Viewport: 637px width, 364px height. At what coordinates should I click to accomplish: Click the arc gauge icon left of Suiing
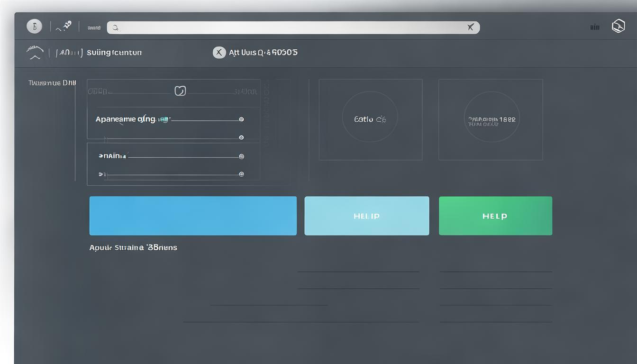pos(35,53)
